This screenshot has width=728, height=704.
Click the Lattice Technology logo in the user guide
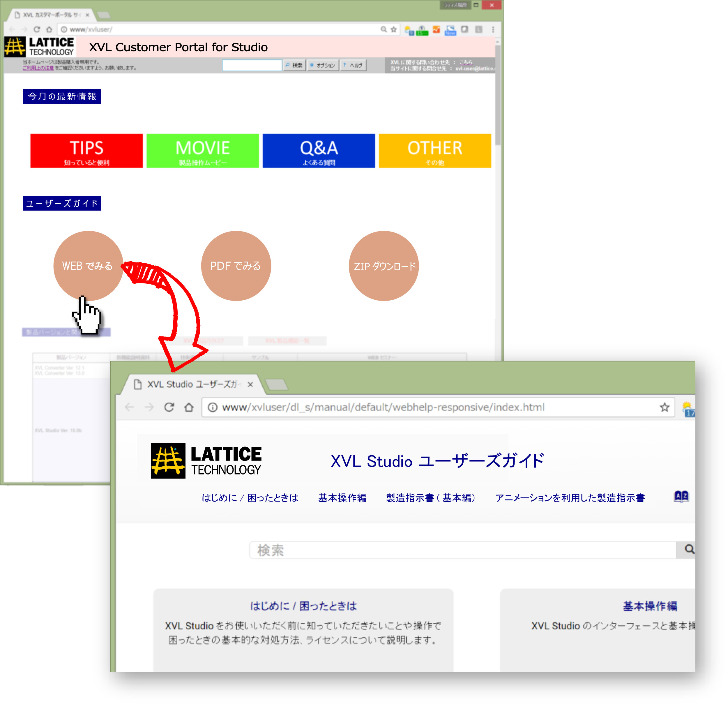tap(206, 460)
